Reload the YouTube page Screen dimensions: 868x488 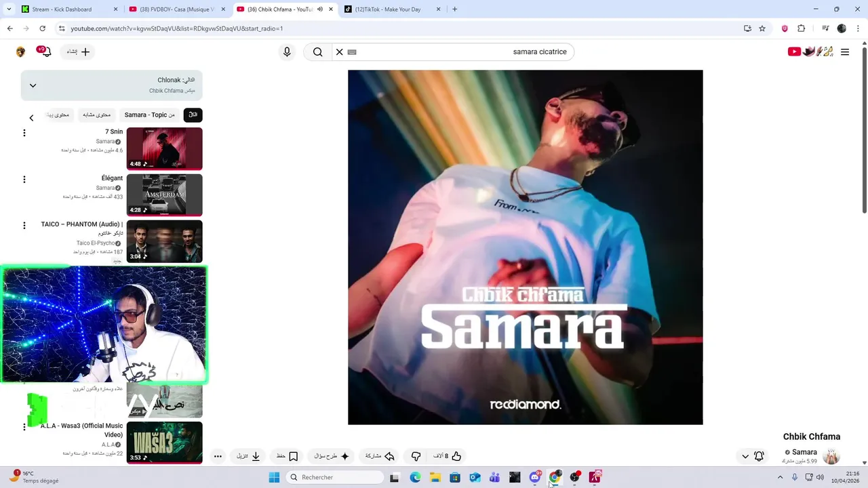click(x=42, y=28)
